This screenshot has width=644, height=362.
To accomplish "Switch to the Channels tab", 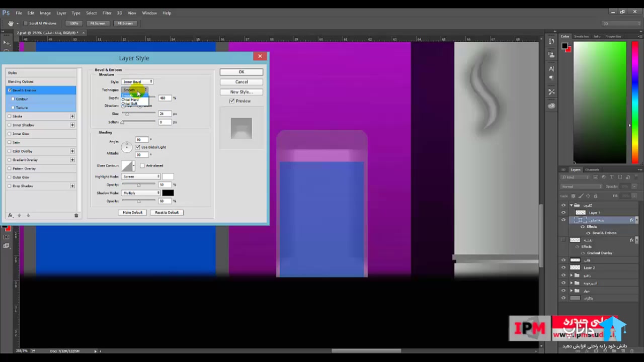I will click(x=592, y=169).
